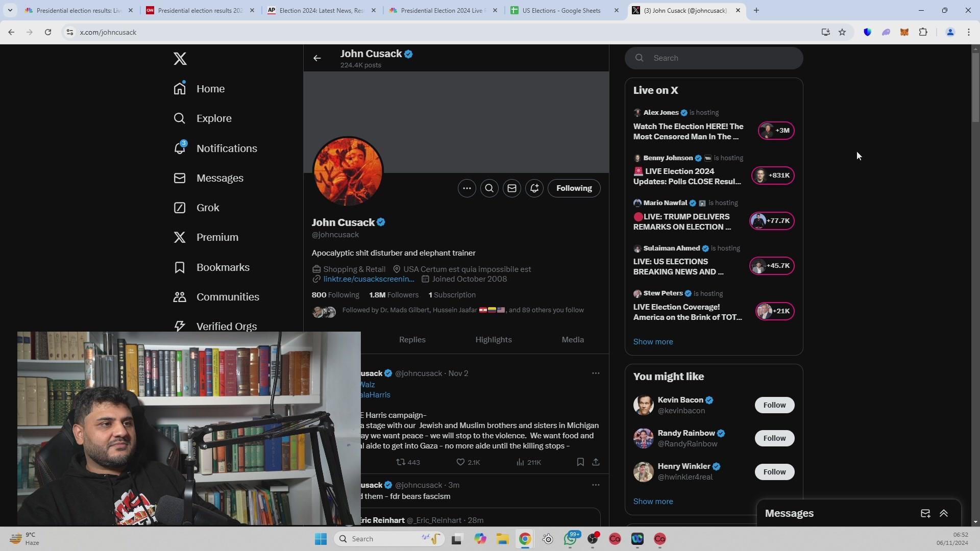Open Communities in the sidebar
This screenshot has width=980, height=551.
(216, 297)
